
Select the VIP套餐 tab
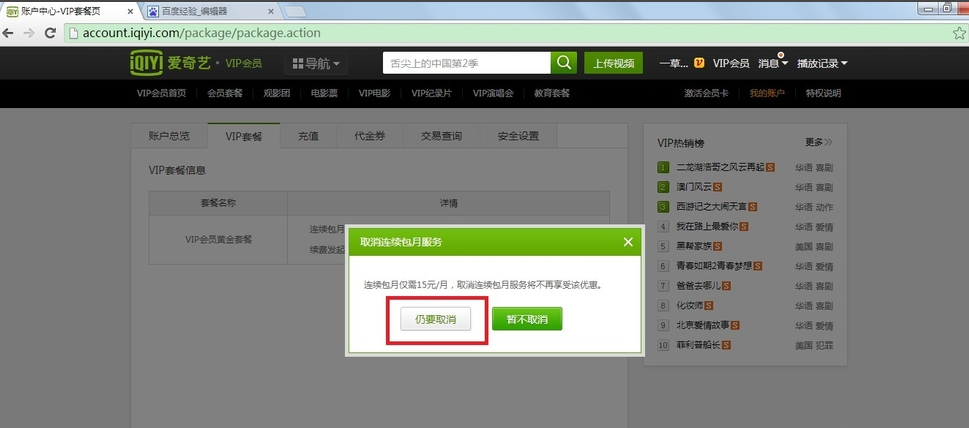243,136
